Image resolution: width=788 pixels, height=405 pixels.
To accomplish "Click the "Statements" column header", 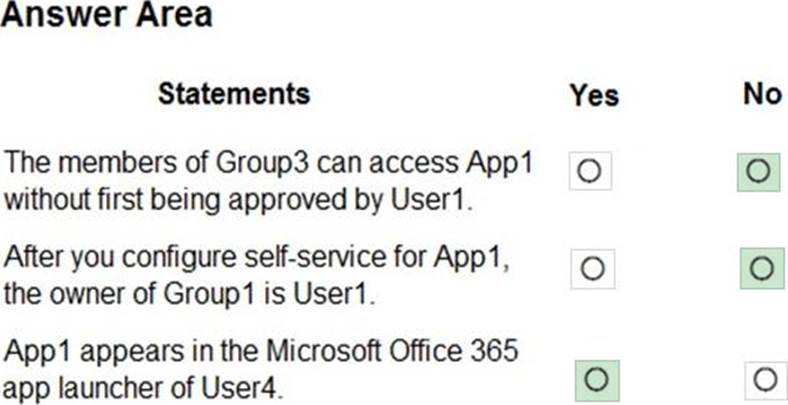I will click(x=234, y=94).
